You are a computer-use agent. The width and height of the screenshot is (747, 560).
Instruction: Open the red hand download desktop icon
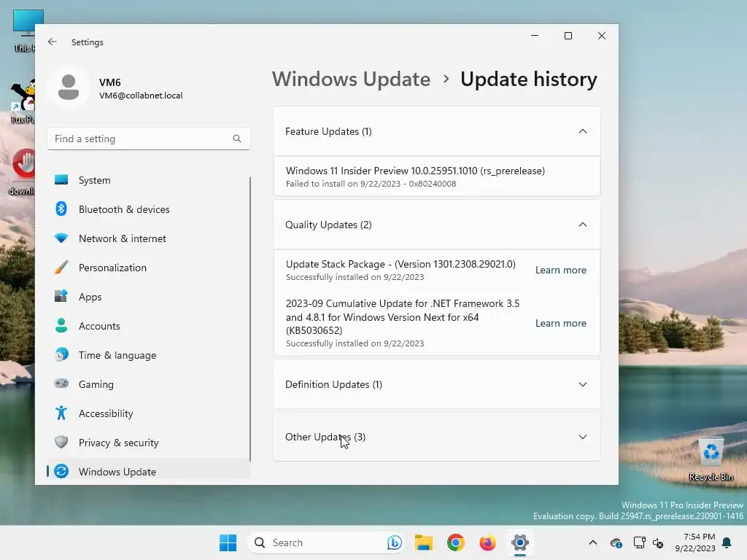[x=23, y=172]
